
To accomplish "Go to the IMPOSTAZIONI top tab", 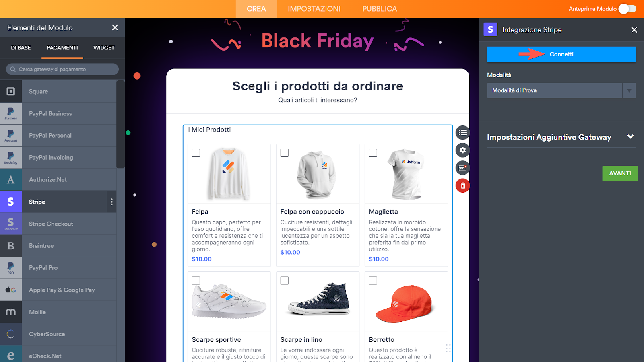I will [314, 9].
